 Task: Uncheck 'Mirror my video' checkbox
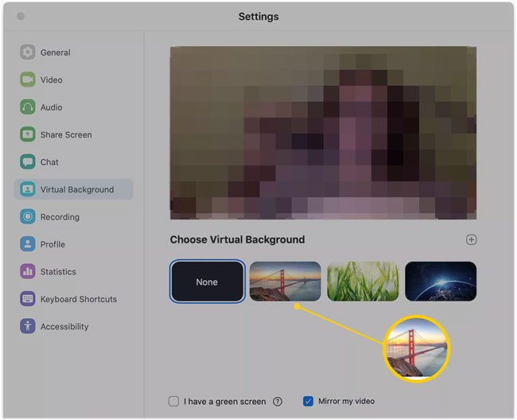(309, 402)
